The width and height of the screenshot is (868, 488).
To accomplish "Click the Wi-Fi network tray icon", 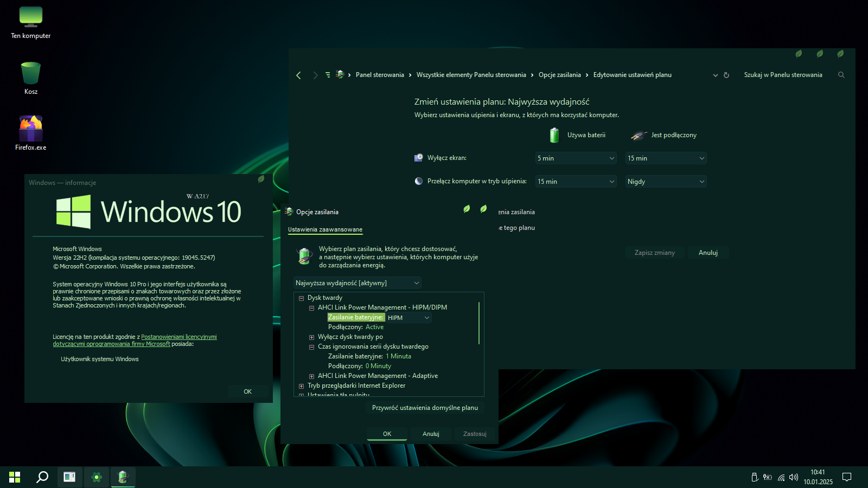I will [781, 477].
